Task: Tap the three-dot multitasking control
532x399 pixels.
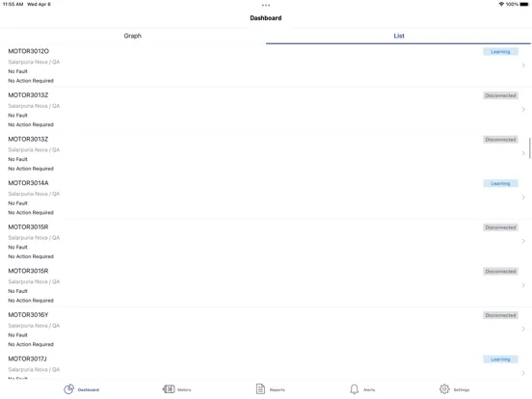Action: point(266,5)
